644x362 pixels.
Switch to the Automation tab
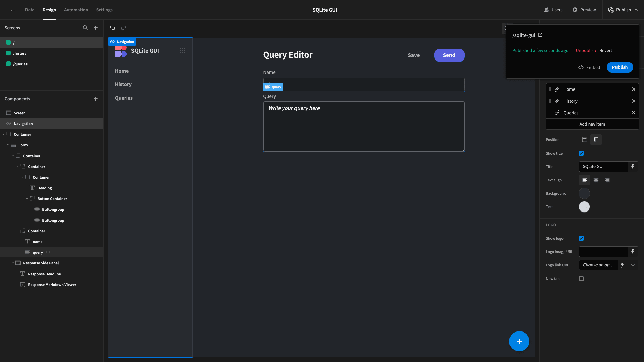pos(76,10)
